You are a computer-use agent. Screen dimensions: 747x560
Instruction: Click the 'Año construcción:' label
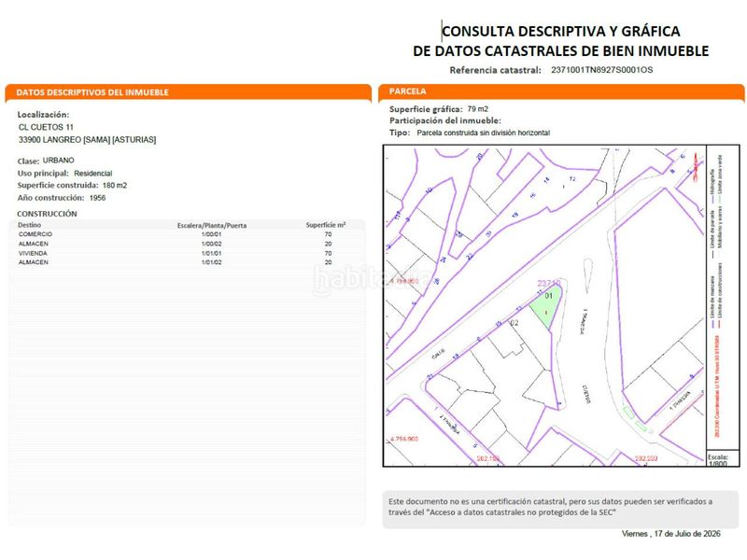(50, 198)
